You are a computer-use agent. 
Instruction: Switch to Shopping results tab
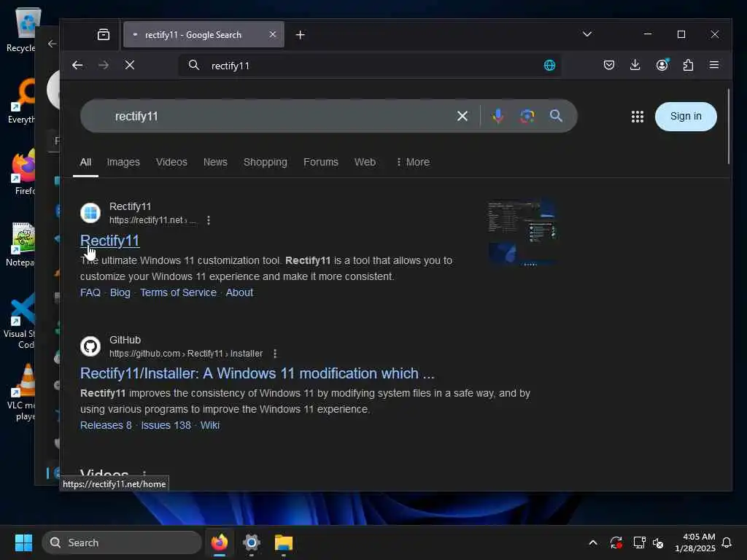[266, 163]
